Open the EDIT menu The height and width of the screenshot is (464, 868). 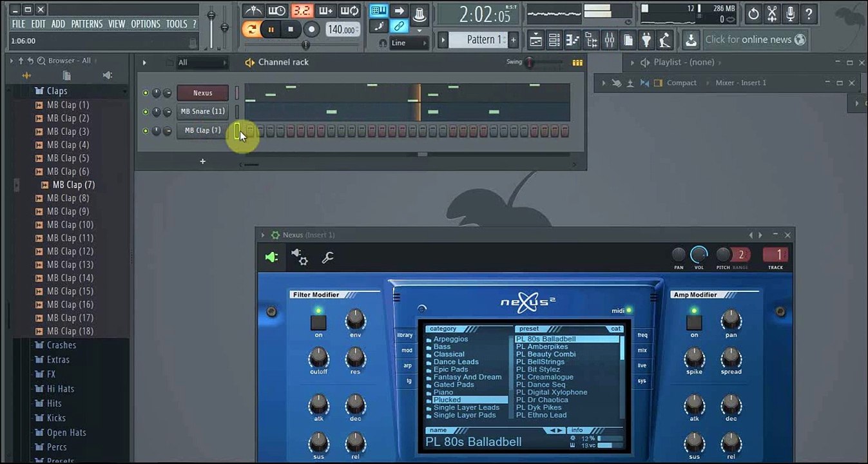39,24
